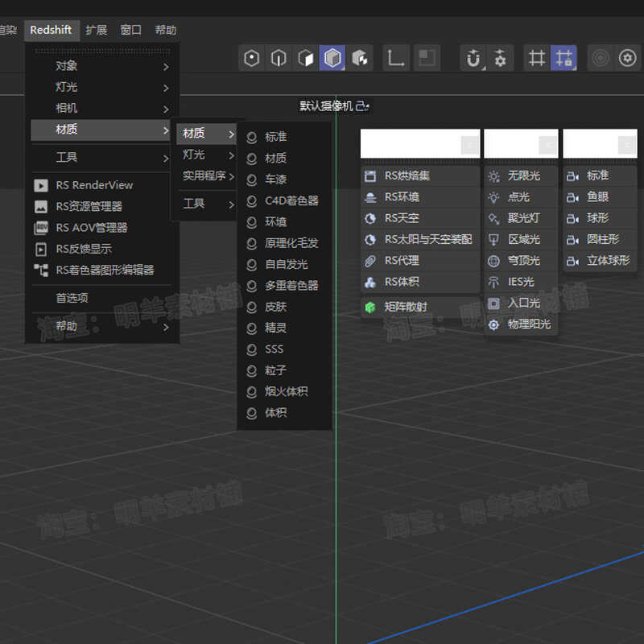Viewport: 644px width, 644px height.
Task: Switch to Points mode hexagon icon
Action: tap(251, 58)
